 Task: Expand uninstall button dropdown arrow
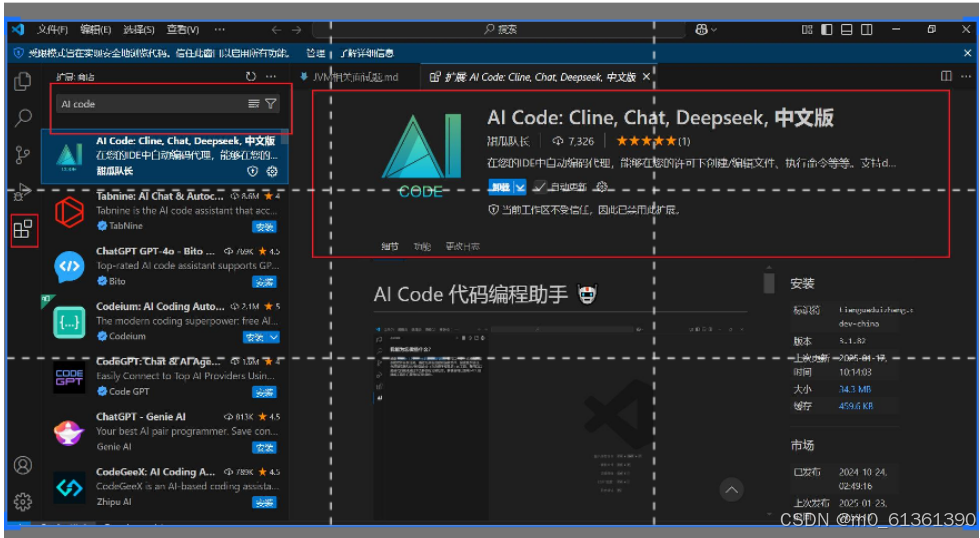(520, 186)
